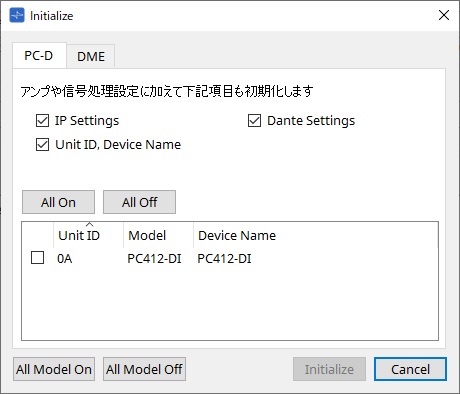Click the Cancel button
The width and height of the screenshot is (460, 394).
point(410,369)
